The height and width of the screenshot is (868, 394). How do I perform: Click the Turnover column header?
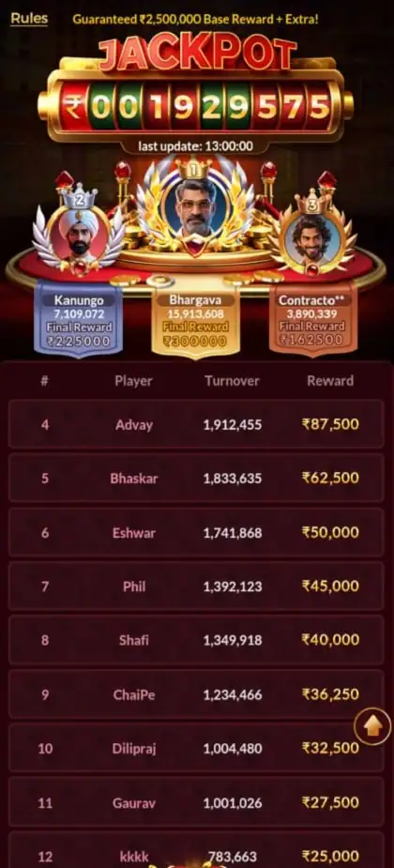click(x=232, y=381)
